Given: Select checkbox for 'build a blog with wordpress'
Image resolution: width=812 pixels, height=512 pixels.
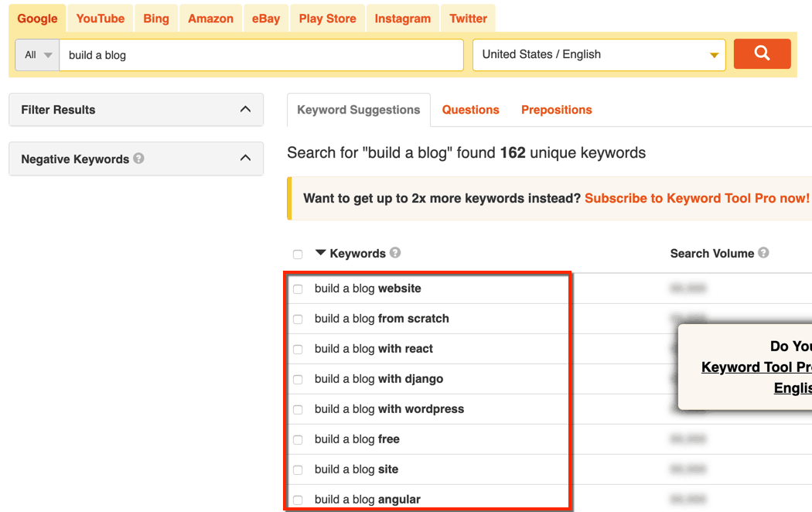Looking at the screenshot, I should pos(298,410).
